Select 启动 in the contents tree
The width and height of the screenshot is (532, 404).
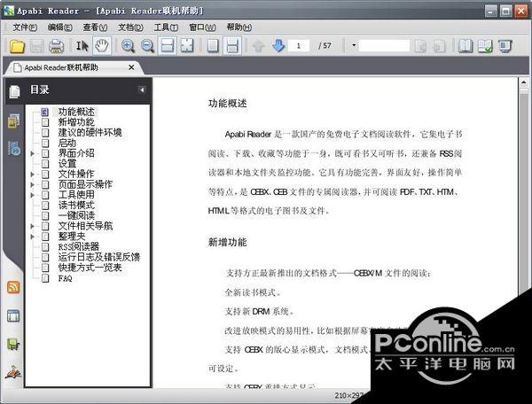pos(67,143)
